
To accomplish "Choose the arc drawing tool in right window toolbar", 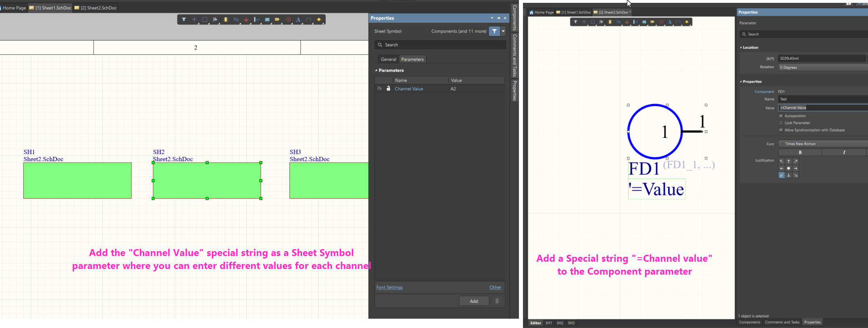I will (x=678, y=22).
